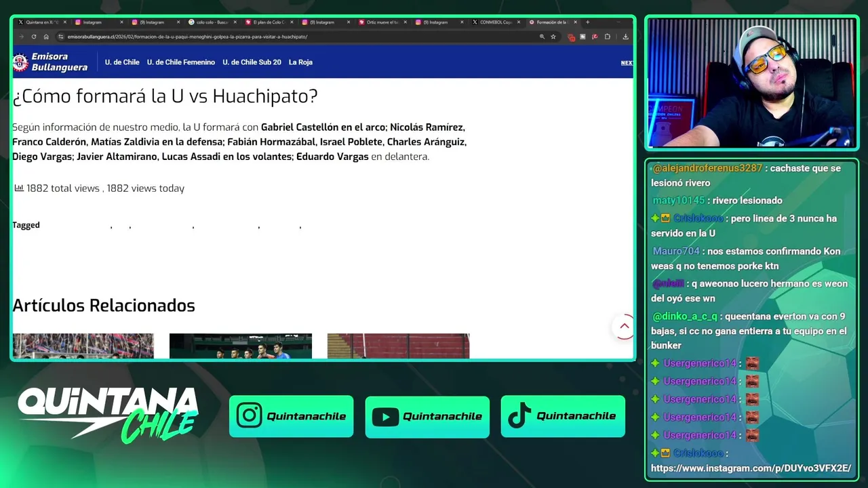Close the 'colo colo - Buscar' tab

[x=235, y=22]
